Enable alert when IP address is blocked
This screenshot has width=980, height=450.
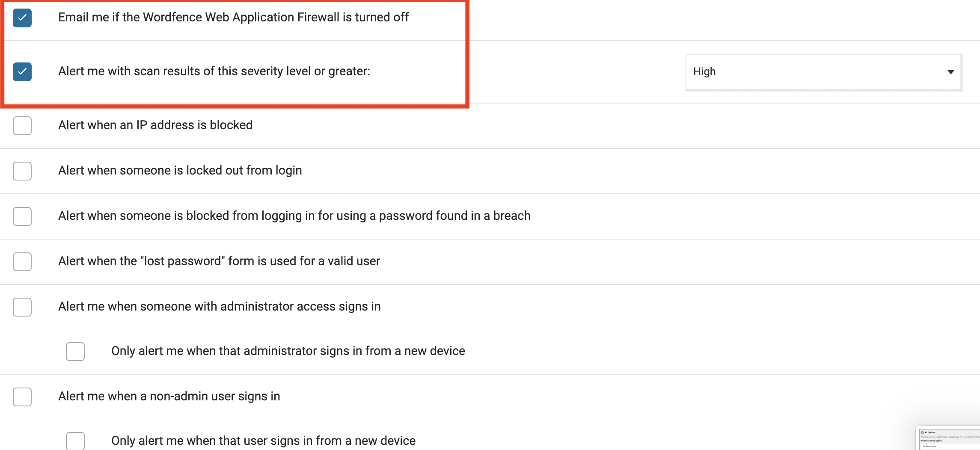(22, 126)
